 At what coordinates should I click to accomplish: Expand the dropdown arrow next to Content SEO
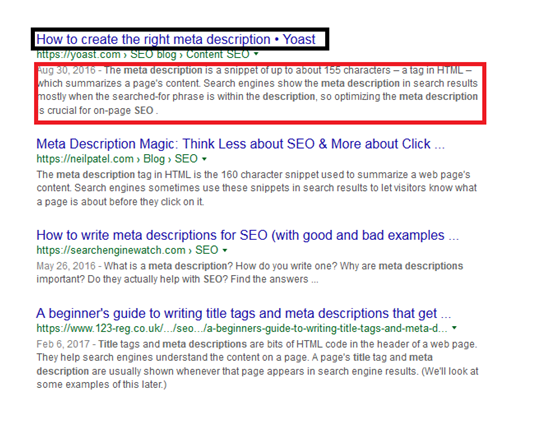point(256,54)
